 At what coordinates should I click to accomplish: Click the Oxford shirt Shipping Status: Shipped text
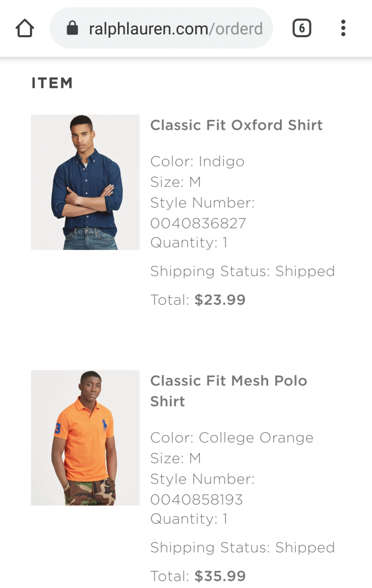pos(243,271)
